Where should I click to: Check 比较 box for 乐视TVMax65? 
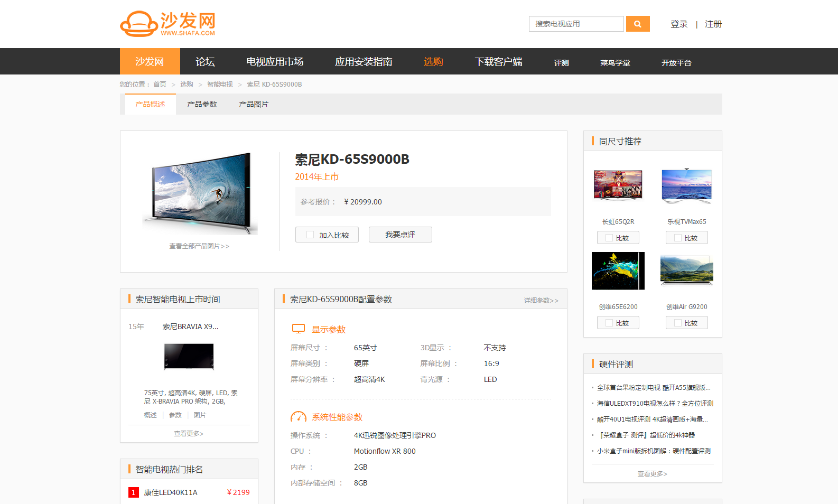coord(678,238)
